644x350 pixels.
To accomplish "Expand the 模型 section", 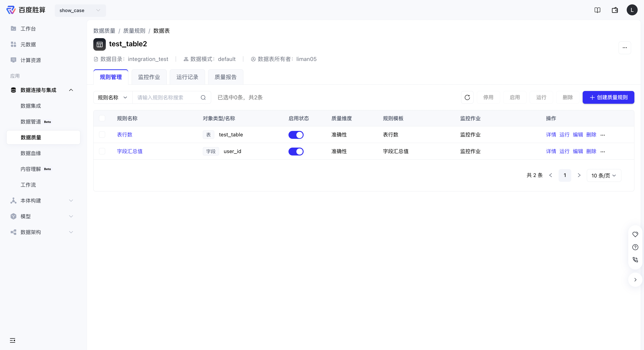I will (71, 216).
